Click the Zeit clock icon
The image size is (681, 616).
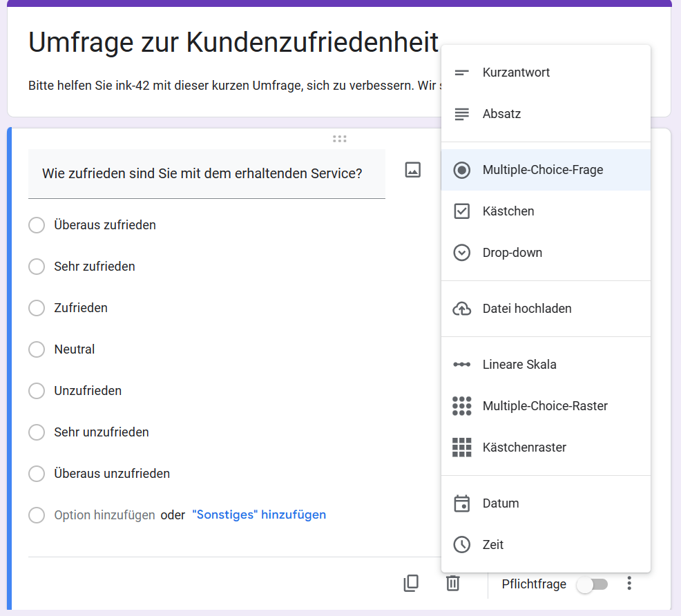tap(461, 544)
